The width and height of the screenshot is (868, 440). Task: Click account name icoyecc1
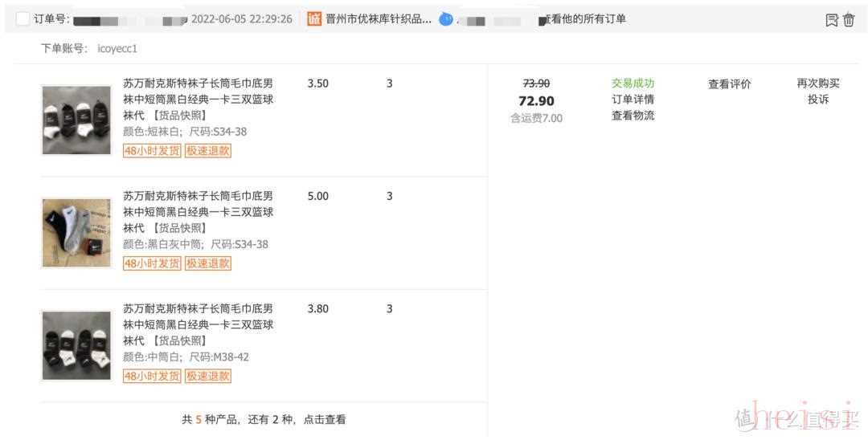[117, 49]
